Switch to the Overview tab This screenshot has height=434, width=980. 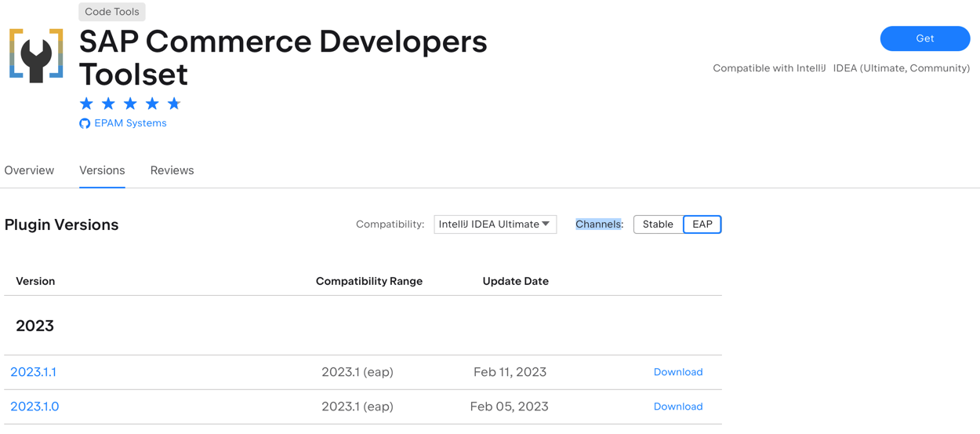(x=29, y=170)
